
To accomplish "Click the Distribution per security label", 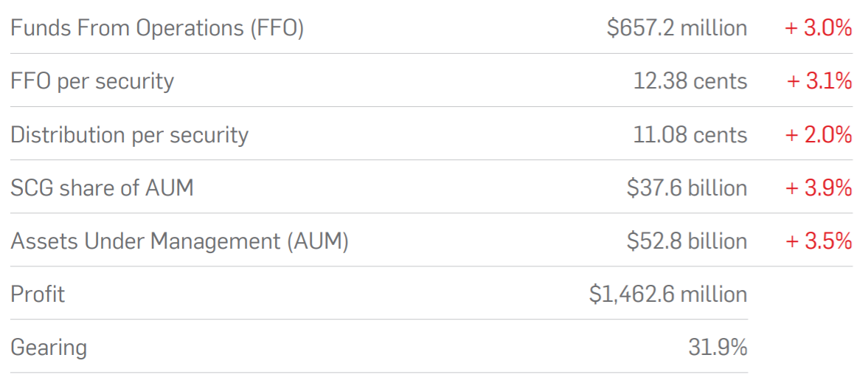I will [x=130, y=135].
